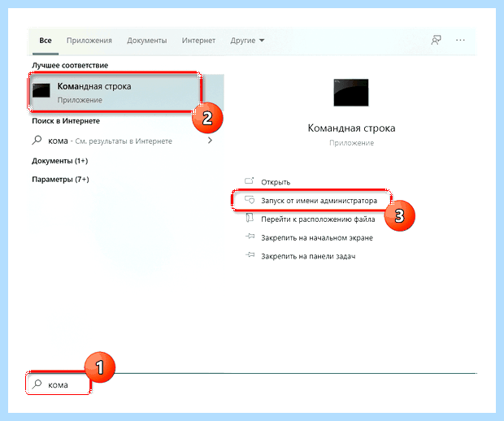The width and height of the screenshot is (504, 421).
Task: Click the Поиск в Интернете heading
Action: tap(66, 121)
